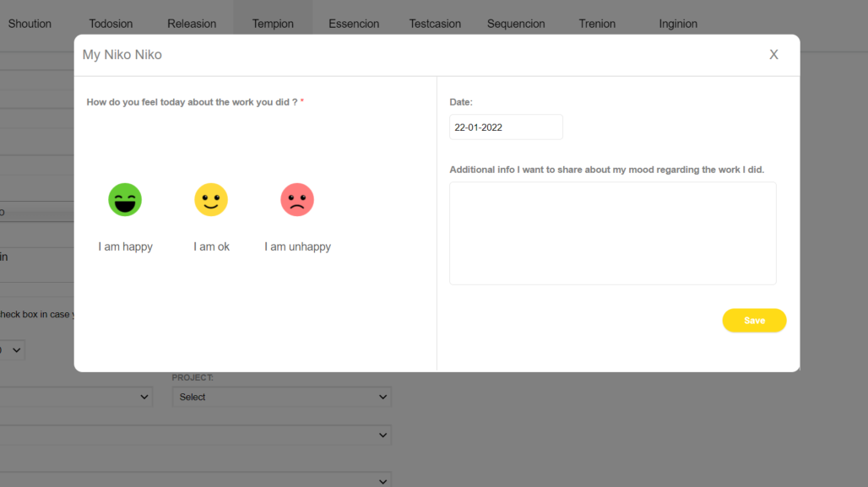Open the Todosion tab
The height and width of the screenshot is (487, 868).
tap(111, 24)
